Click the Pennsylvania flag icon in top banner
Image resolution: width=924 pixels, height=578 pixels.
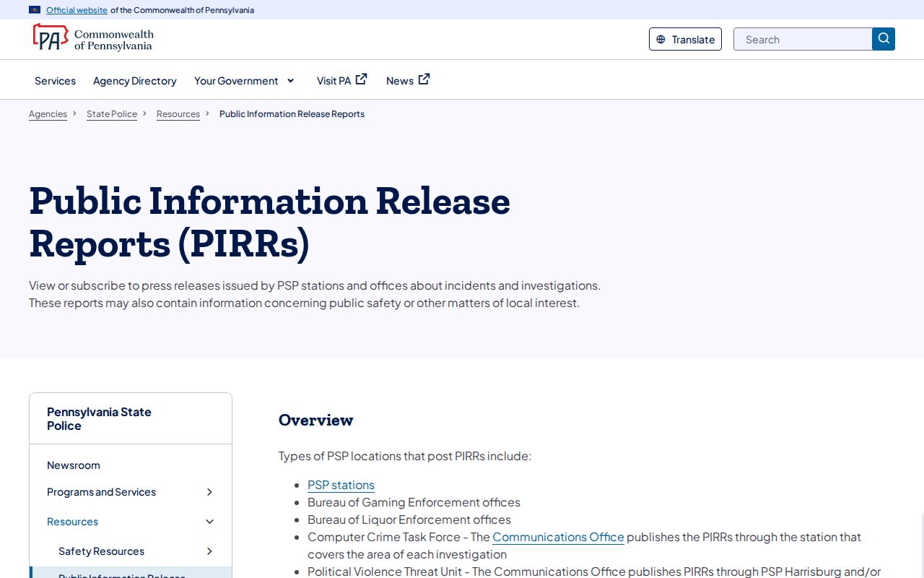point(35,10)
